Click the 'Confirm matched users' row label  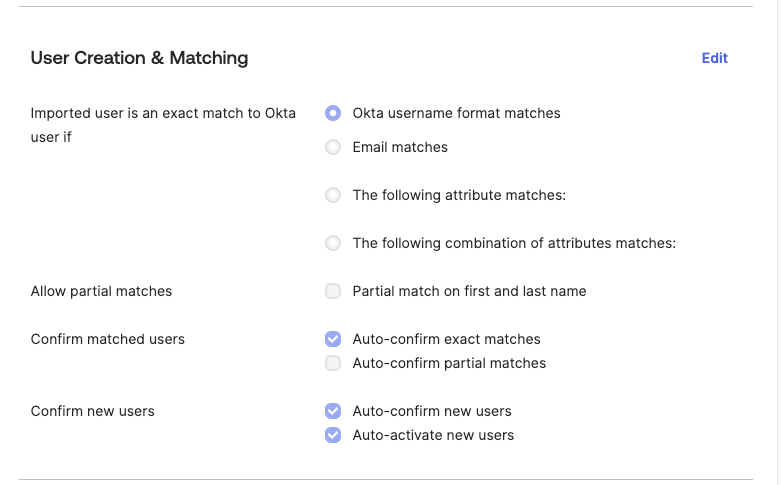[x=108, y=339]
